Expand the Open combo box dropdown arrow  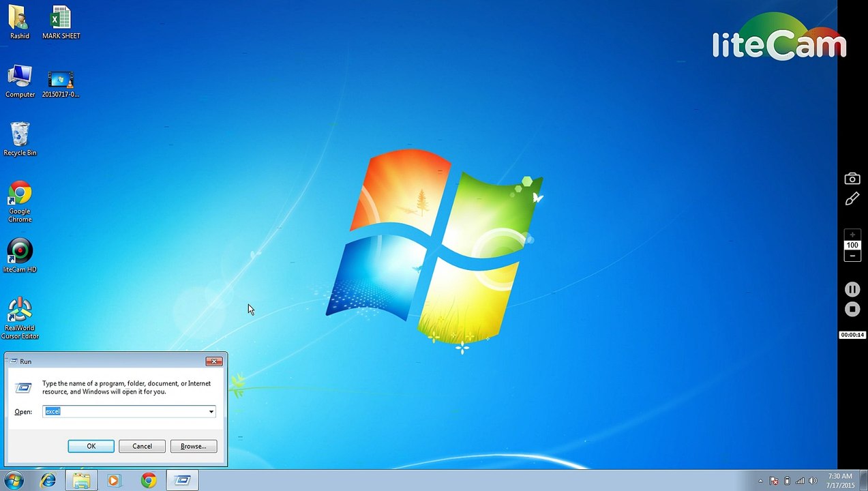point(211,411)
